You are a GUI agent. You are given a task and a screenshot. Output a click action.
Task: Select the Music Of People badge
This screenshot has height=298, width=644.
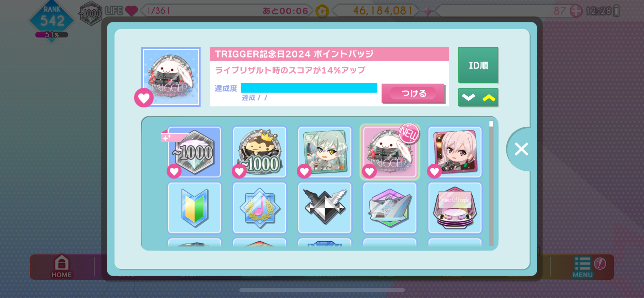455,208
